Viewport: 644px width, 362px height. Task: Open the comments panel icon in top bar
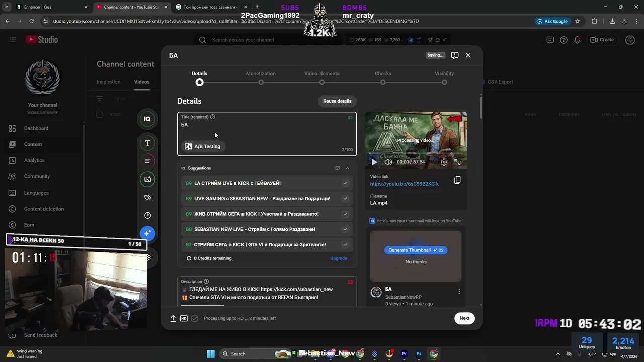[x=550, y=40]
